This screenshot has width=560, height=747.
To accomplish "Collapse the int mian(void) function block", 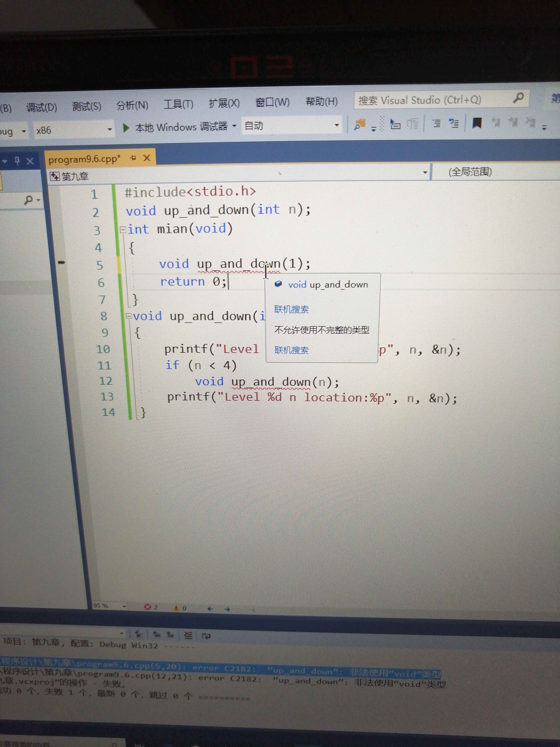I will click(x=123, y=230).
